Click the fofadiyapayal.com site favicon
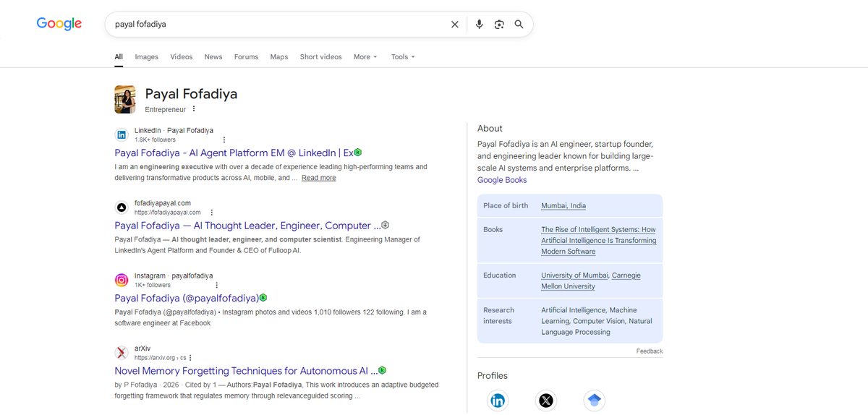Image resolution: width=868 pixels, height=415 pixels. tap(122, 208)
